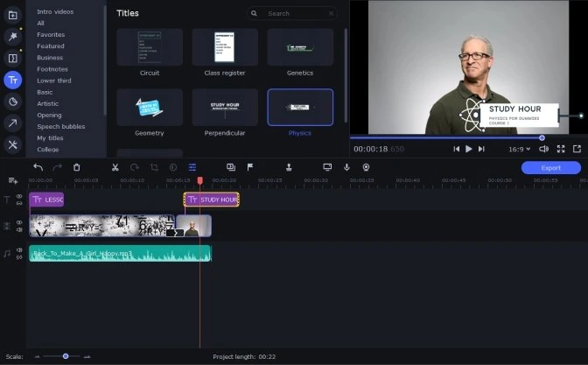Redo the last action
This screenshot has width=588, height=365.
57,167
